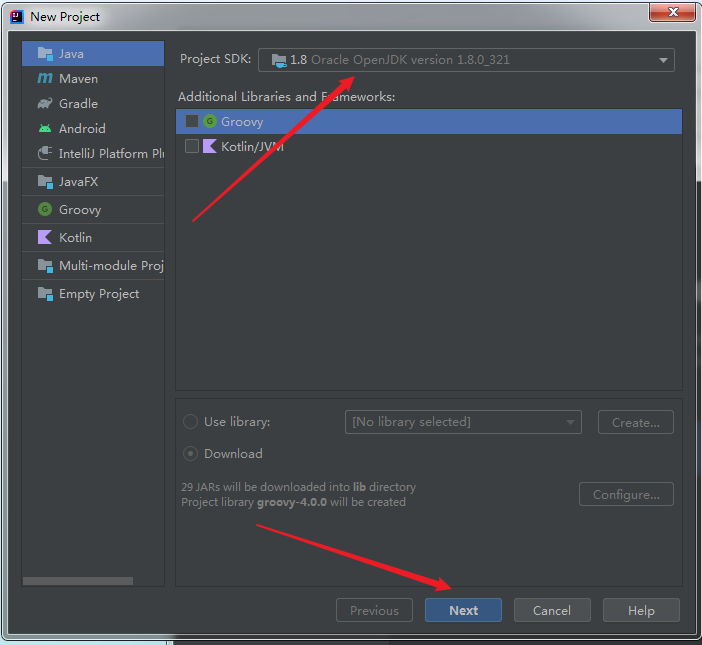Viewport: 702px width, 645px height.
Task: Choose Maven in the project type list
Action: click(x=93, y=78)
